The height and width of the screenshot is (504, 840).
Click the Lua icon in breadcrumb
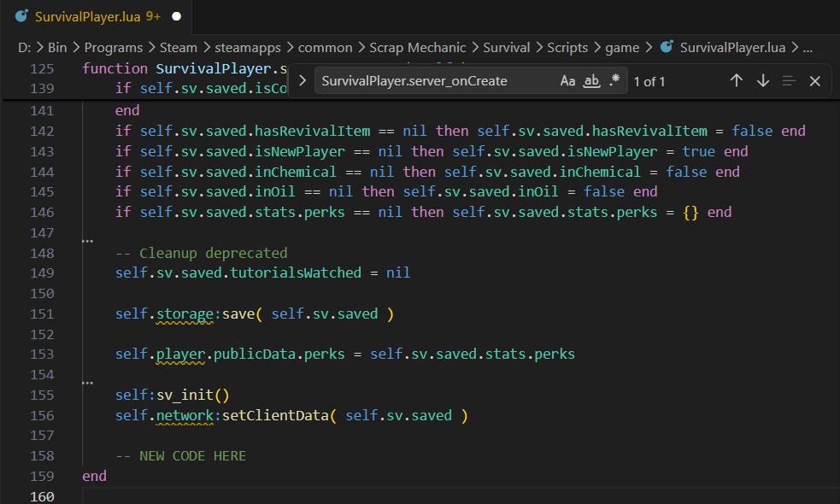(667, 47)
